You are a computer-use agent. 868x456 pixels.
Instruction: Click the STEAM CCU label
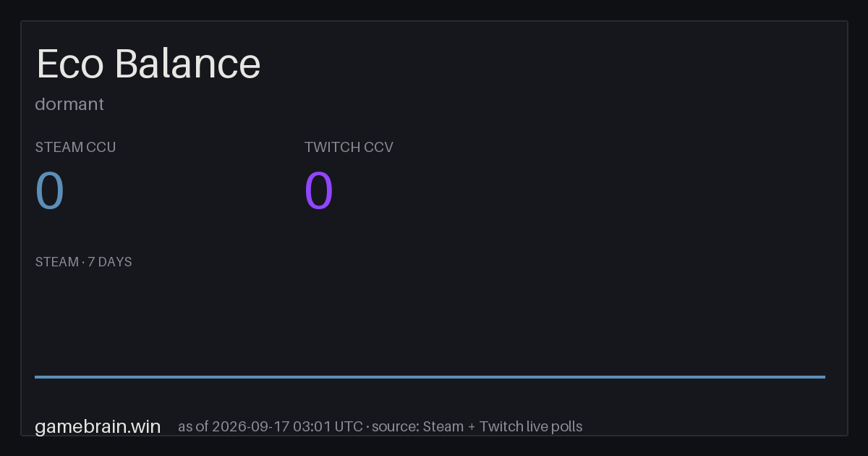coord(75,147)
